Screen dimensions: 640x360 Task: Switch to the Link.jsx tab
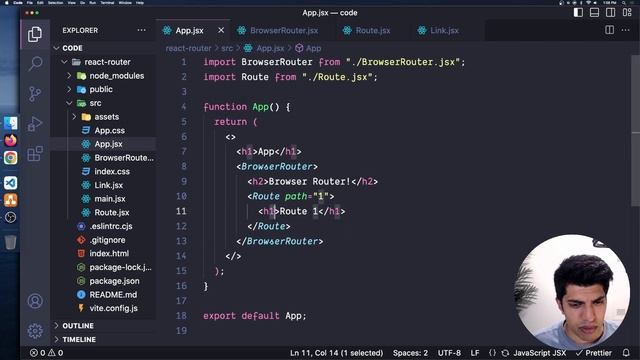444,31
